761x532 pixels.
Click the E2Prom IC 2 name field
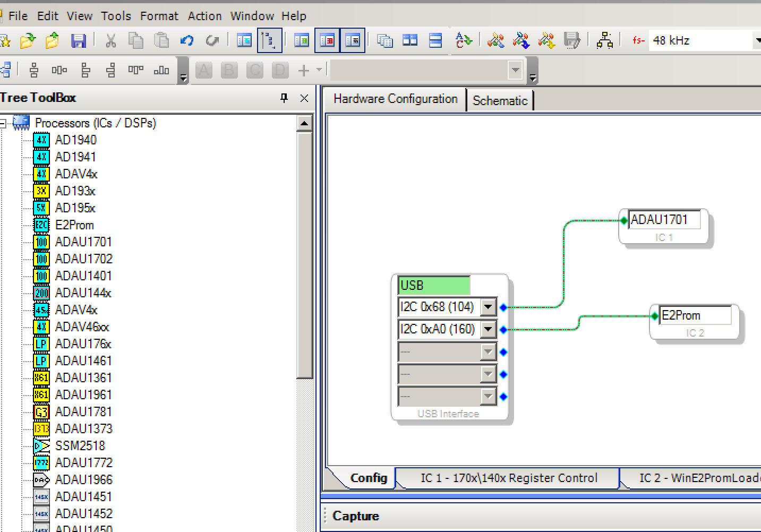[x=695, y=315]
